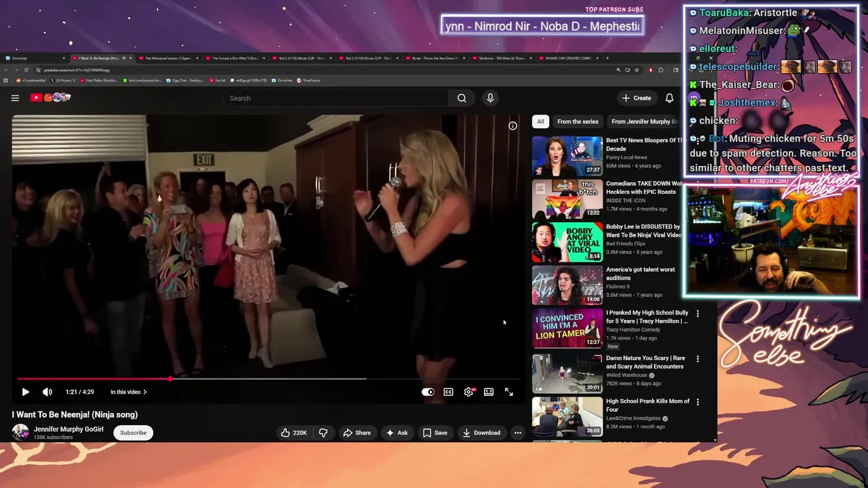Bookmark this page with star icon
868x488 pixels.
[637, 70]
